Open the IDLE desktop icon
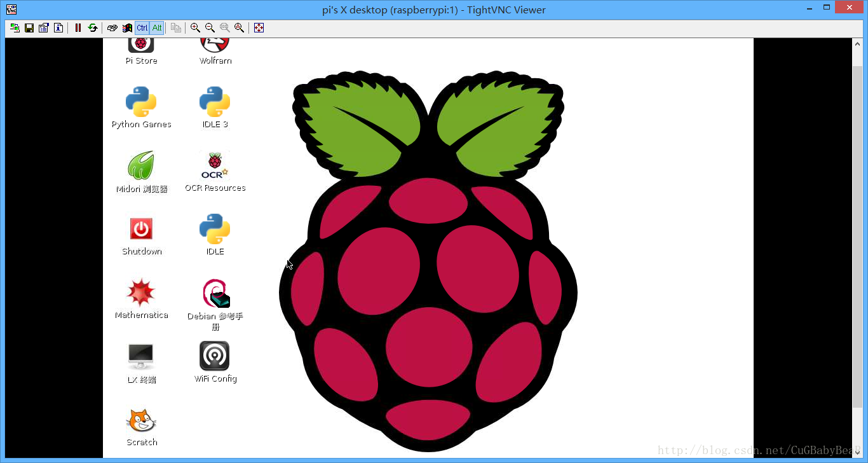This screenshot has height=463, width=868. click(215, 229)
